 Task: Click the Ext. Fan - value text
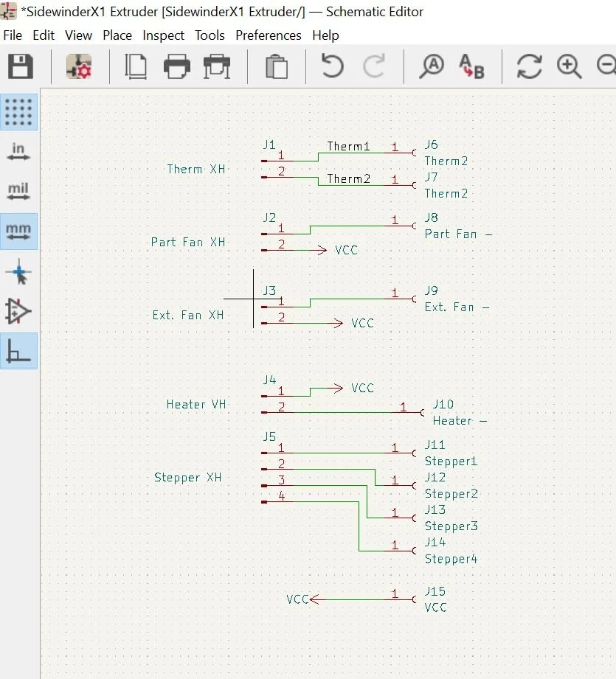coord(457,307)
